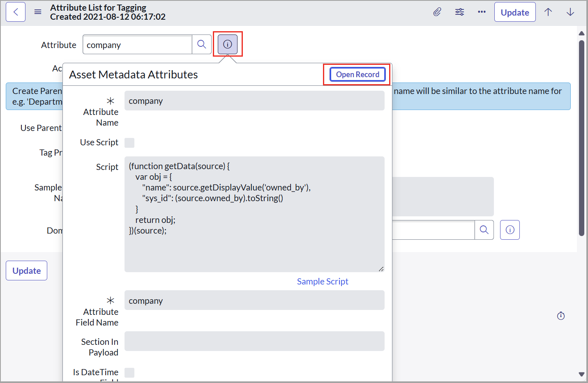
Task: Open the additional actions ellipsis icon
Action: coord(482,12)
